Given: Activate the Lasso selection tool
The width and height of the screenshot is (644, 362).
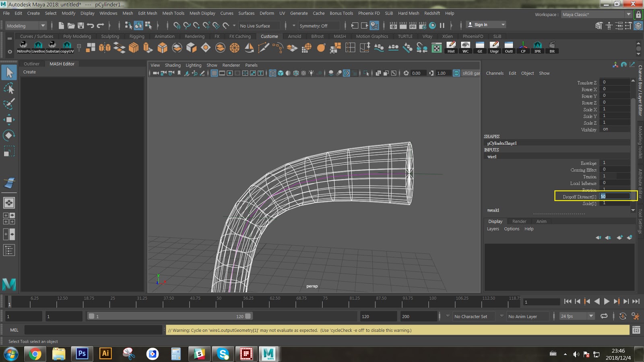Looking at the screenshot, I should click(x=9, y=88).
